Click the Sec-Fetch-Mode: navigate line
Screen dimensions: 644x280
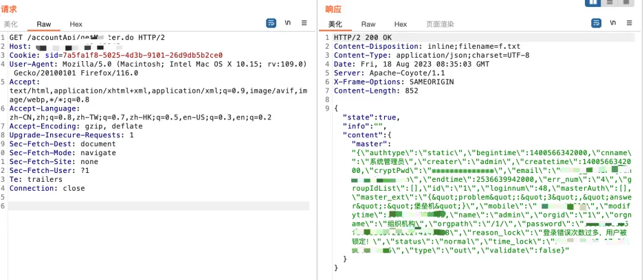(63, 153)
